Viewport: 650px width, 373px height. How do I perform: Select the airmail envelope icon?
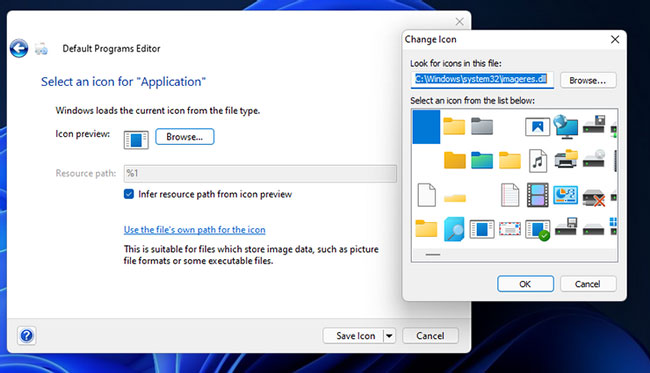[509, 228]
